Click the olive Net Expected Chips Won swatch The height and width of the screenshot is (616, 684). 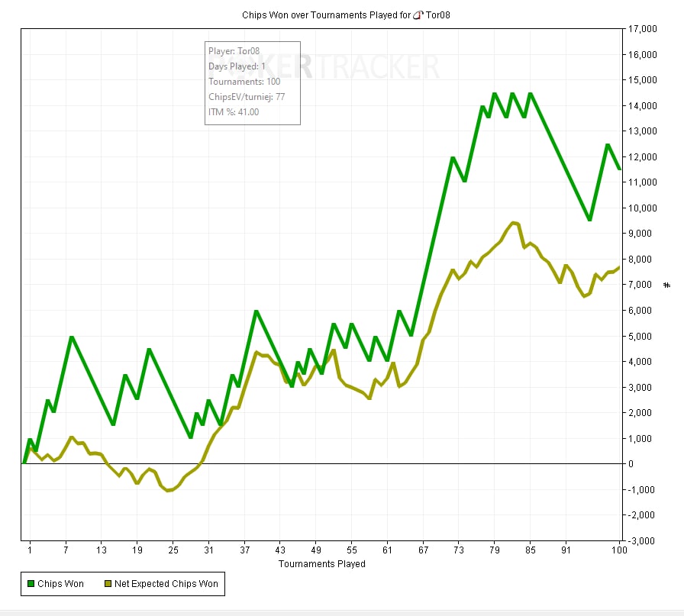click(x=108, y=584)
